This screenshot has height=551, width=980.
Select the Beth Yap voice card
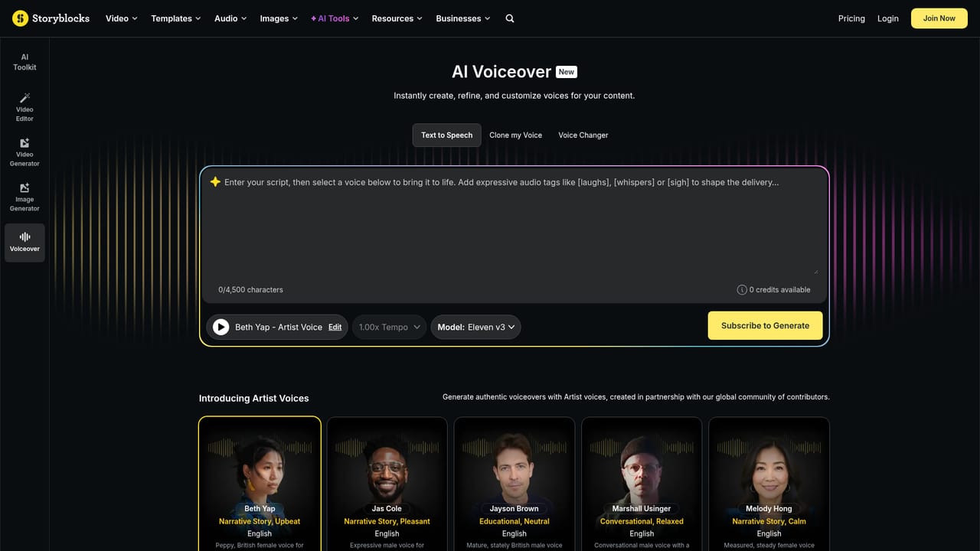point(260,484)
